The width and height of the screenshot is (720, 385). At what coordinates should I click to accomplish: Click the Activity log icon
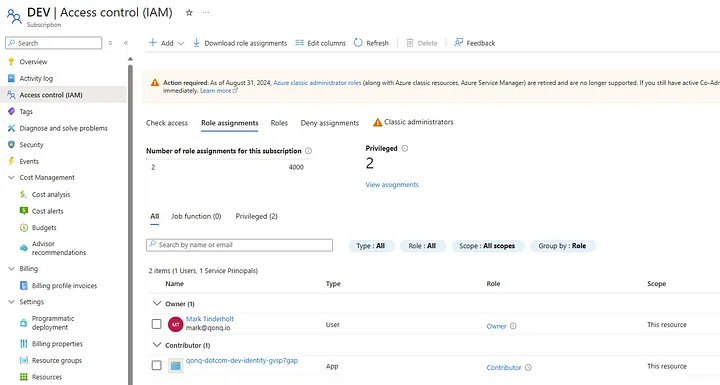(11, 79)
